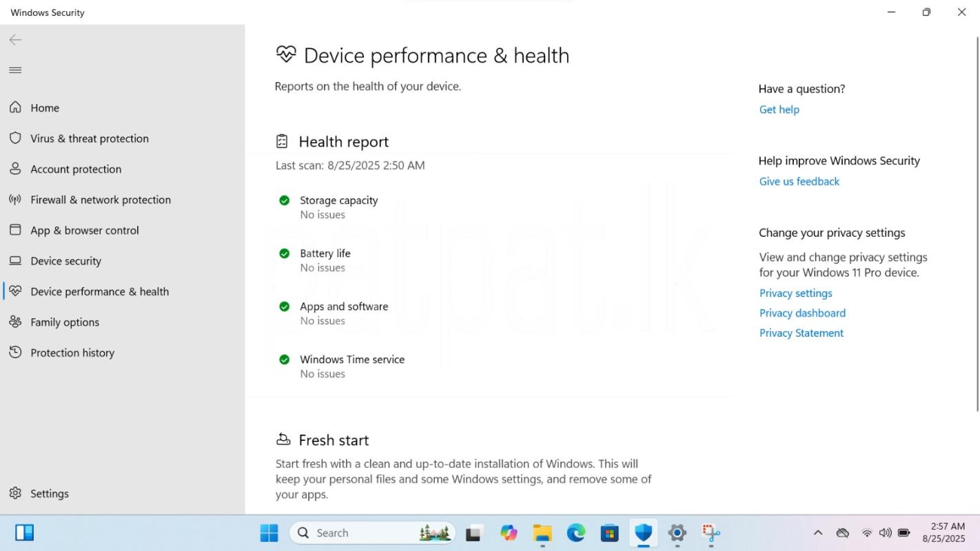Click the hamburger navigation menu icon
This screenshot has height=551, width=980.
[x=15, y=70]
